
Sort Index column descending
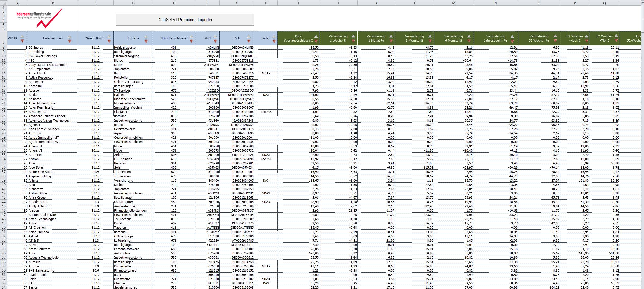274,41
